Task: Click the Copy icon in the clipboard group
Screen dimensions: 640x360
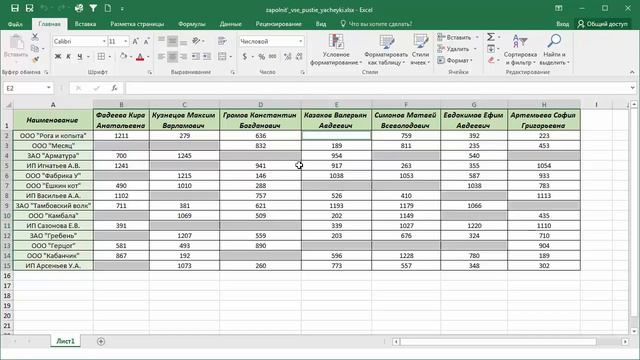Action: [35, 49]
